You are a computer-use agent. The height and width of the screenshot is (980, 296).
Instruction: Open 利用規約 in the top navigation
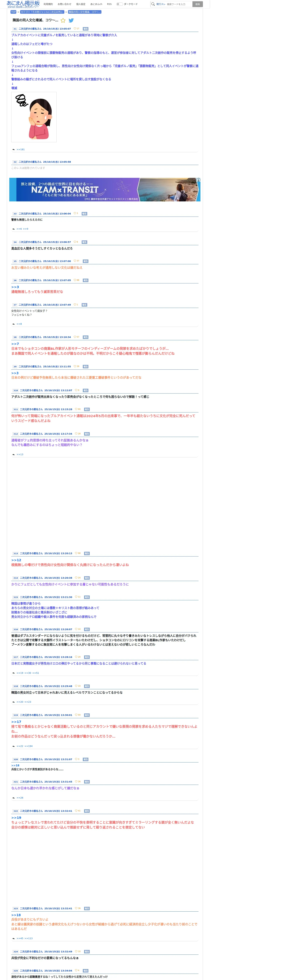pyautogui.click(x=48, y=4)
